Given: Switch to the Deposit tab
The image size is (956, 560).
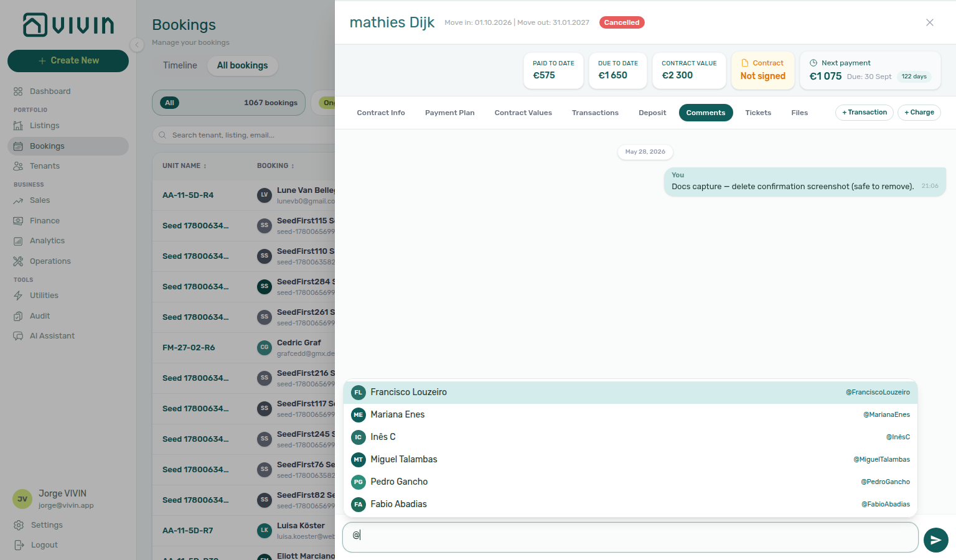Looking at the screenshot, I should [652, 113].
